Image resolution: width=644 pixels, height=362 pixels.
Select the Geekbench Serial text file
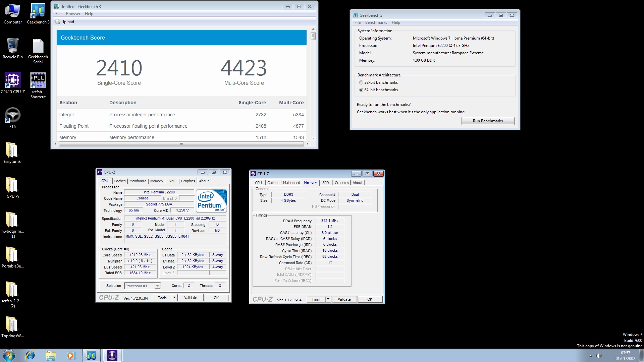(x=38, y=51)
